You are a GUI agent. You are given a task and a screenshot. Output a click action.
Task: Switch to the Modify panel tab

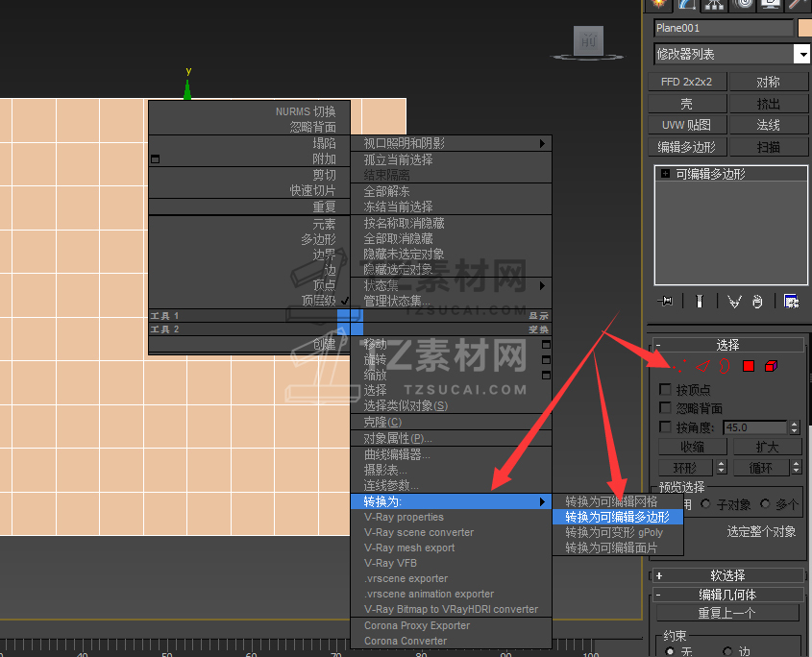686,5
